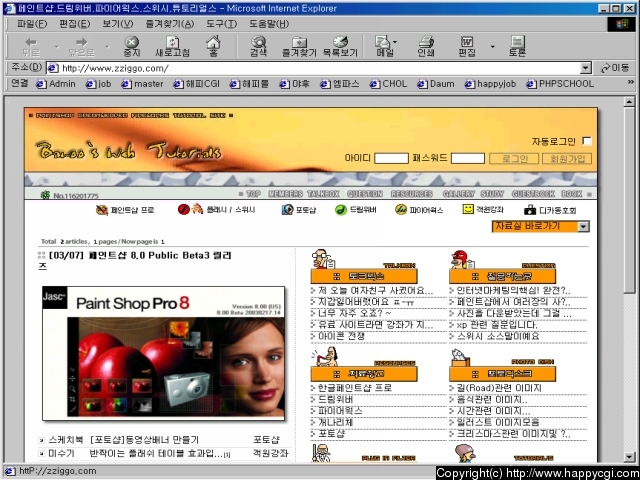This screenshot has height=480, width=640.
Task: Open article [포토샵]동영상배너 만들기
Action: 144,440
